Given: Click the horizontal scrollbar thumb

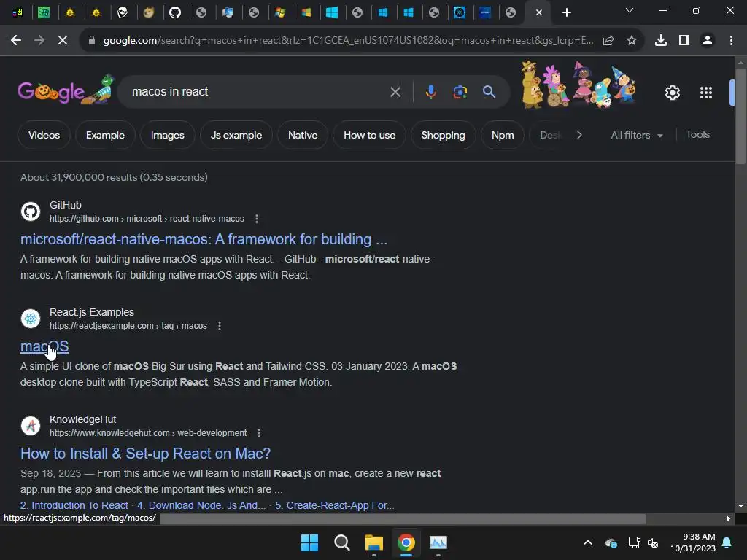Looking at the screenshot, I should click(x=403, y=518).
